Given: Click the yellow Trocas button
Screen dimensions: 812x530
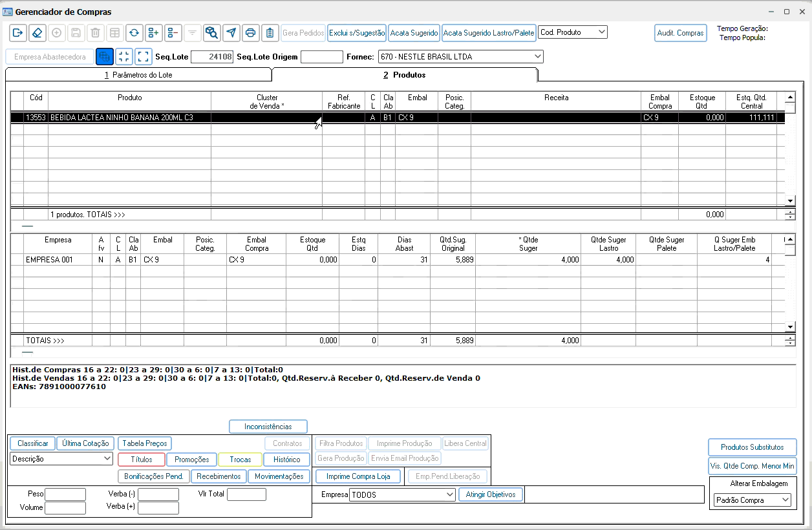Looking at the screenshot, I should pyautogui.click(x=240, y=460).
